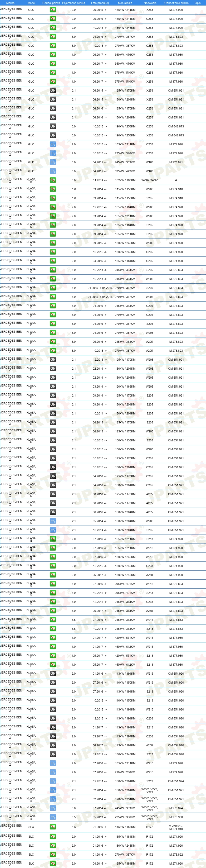Click the '12.2017 ->' production date cell
This screenshot has width=206, height=868.
click(100, 755)
